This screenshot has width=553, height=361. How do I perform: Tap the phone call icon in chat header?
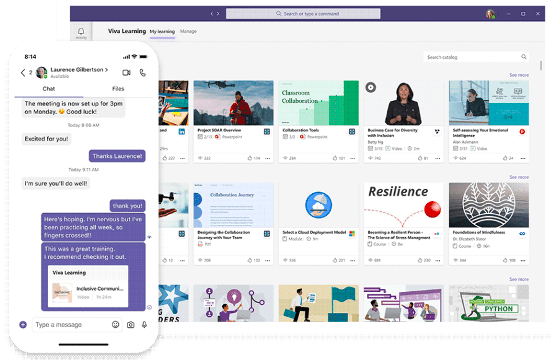point(142,73)
